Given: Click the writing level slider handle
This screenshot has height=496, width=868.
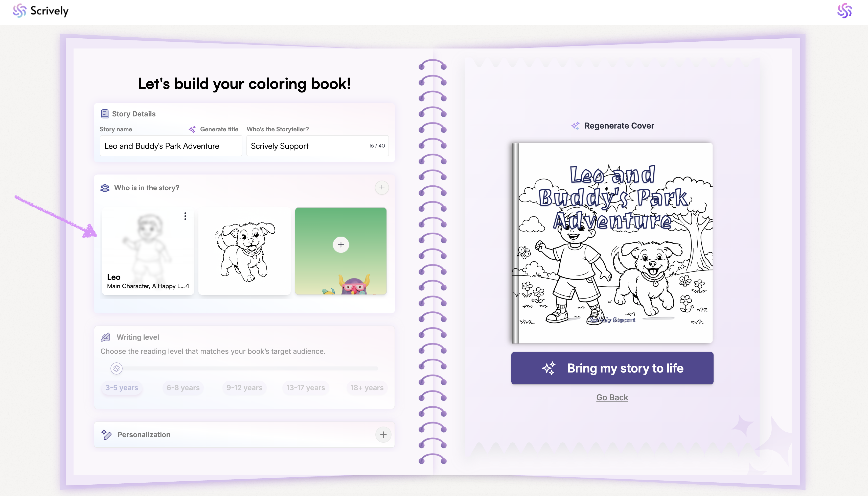Looking at the screenshot, I should tap(116, 368).
